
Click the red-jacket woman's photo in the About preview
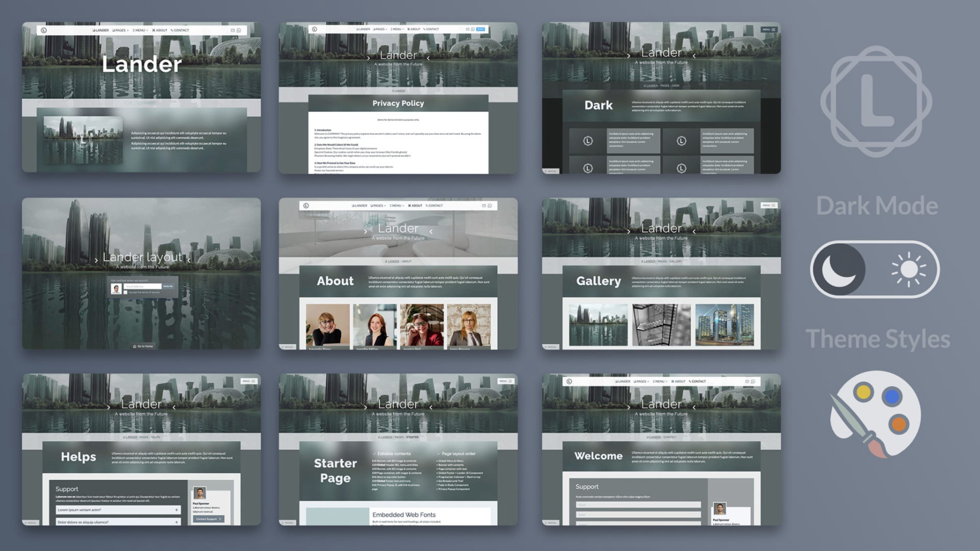[422, 325]
